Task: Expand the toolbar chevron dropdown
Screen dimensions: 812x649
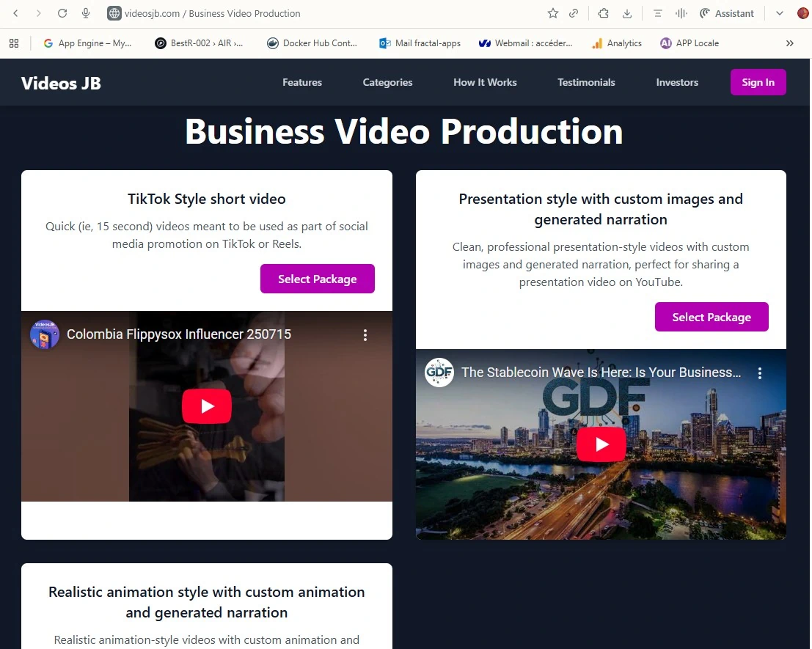Action: pos(780,13)
